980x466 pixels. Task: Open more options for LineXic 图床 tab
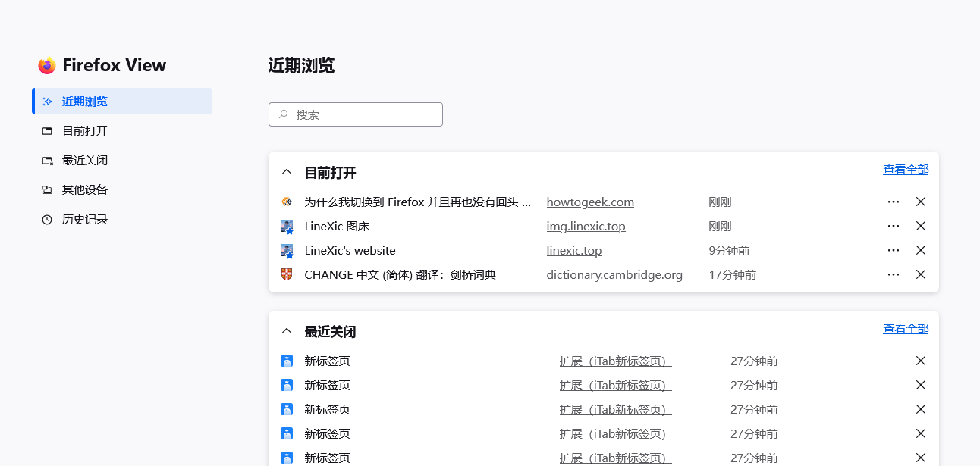coord(894,226)
